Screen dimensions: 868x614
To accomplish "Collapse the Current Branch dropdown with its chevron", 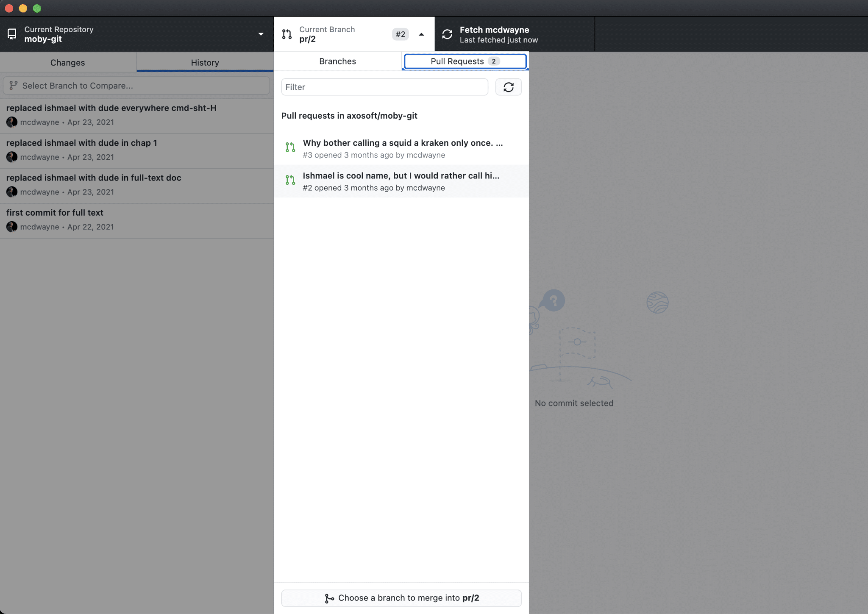I will 422,34.
